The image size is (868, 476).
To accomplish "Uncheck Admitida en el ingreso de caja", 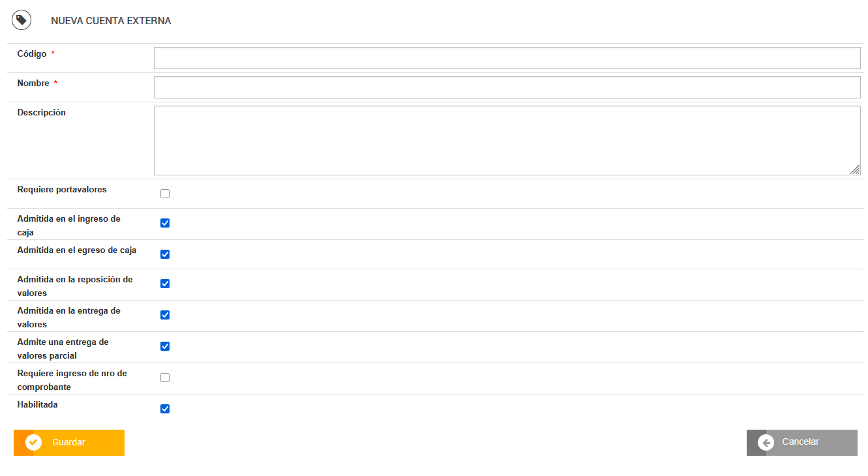I will tap(165, 223).
